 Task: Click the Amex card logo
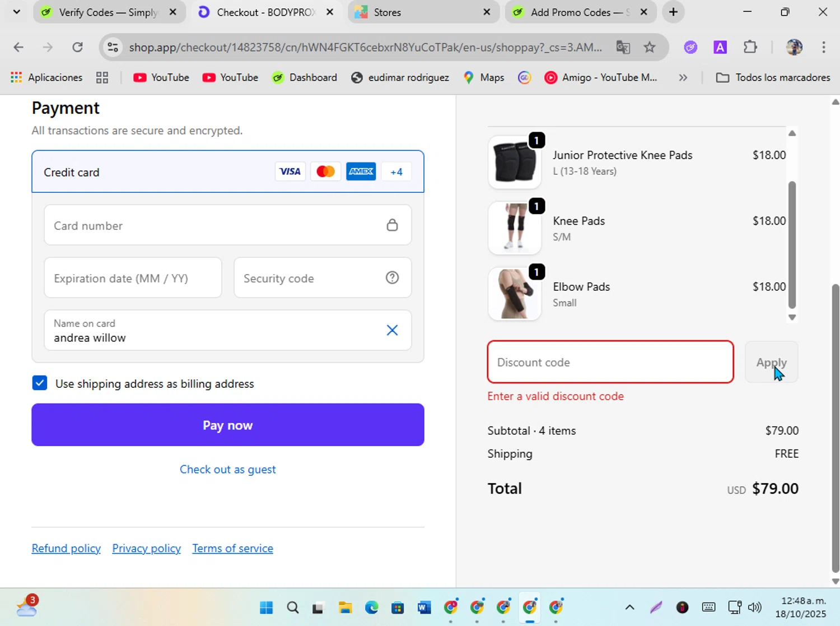(361, 171)
